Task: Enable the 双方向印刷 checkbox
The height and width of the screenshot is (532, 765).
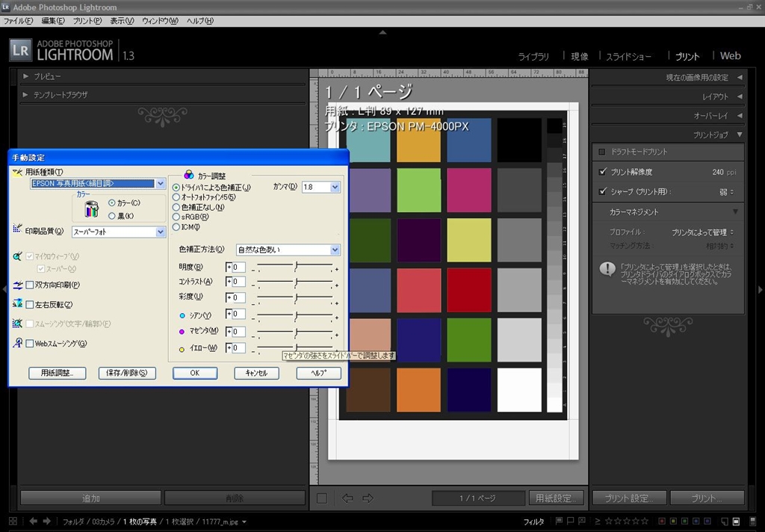Action: click(30, 285)
